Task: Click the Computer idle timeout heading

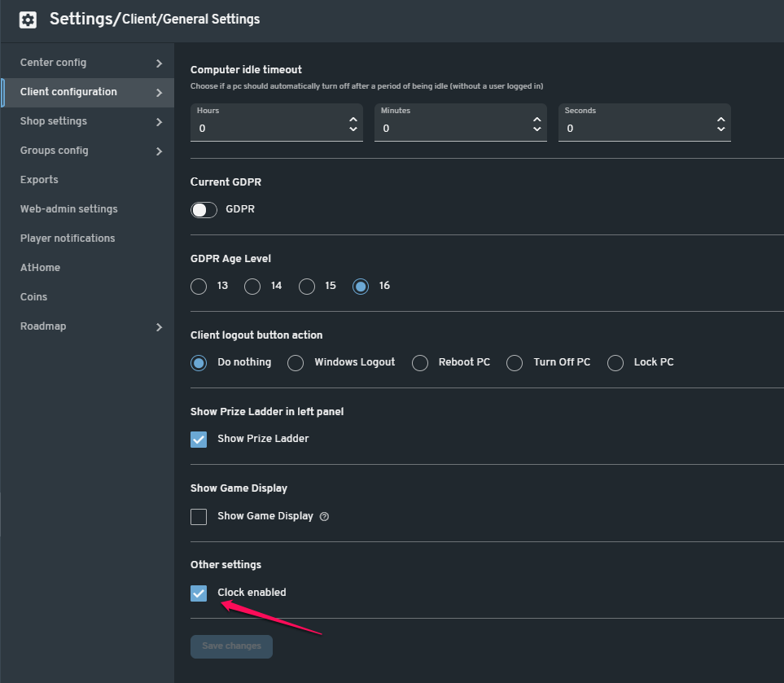Action: click(246, 69)
